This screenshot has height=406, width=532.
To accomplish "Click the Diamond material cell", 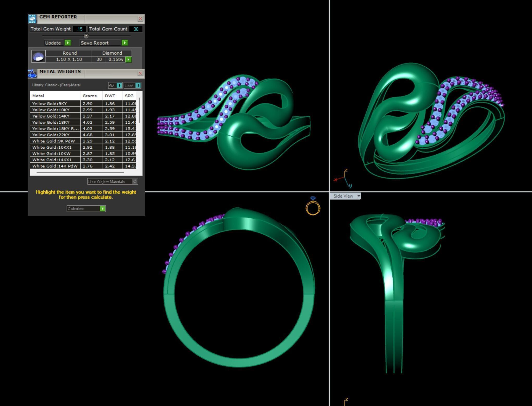I will 112,53.
